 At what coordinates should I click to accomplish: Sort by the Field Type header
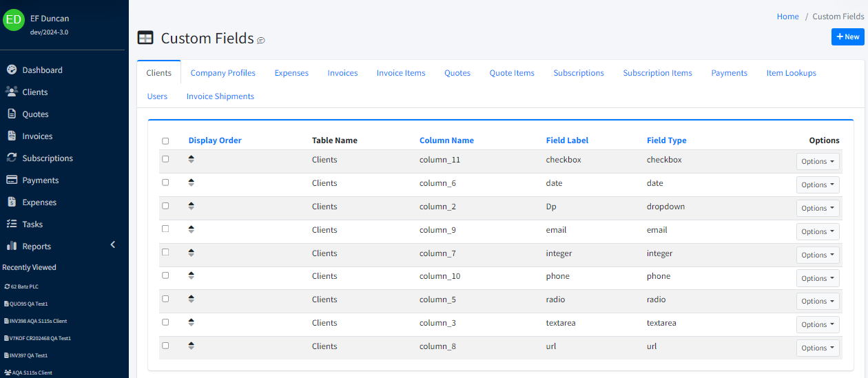pos(667,140)
